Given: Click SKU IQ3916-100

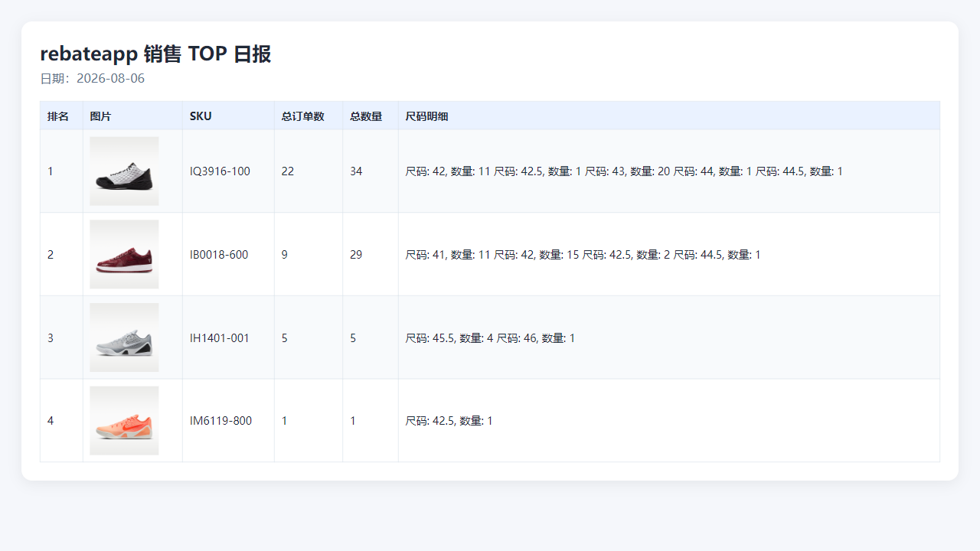Looking at the screenshot, I should [x=220, y=171].
